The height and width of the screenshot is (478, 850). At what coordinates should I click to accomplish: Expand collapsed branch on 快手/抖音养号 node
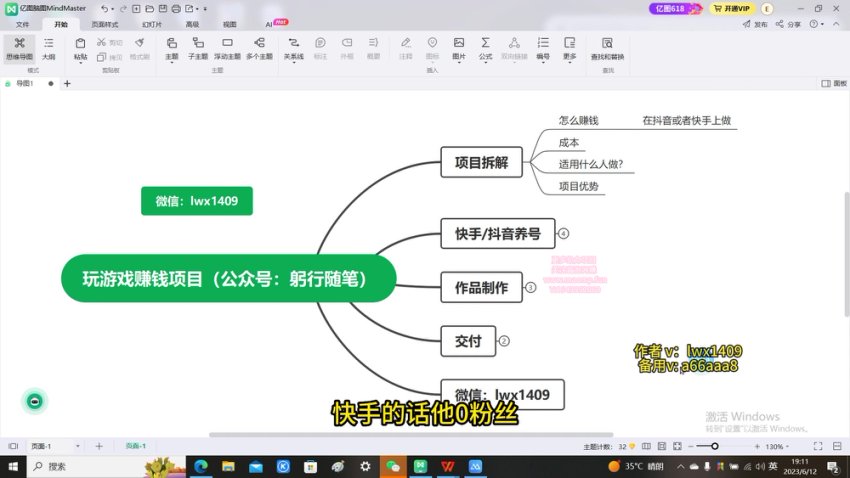click(564, 234)
